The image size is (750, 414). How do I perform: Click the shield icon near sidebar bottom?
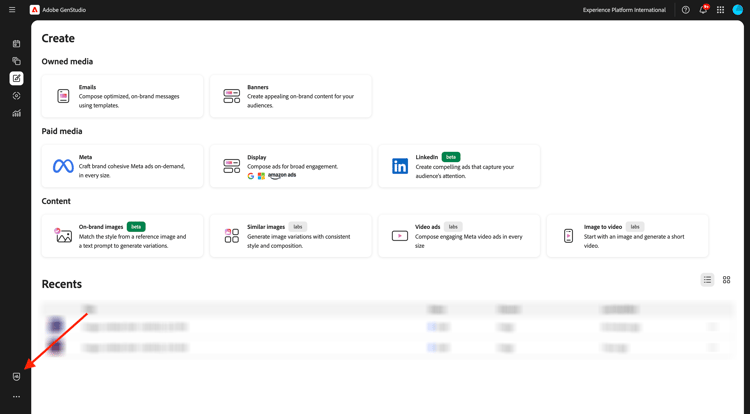(x=16, y=377)
